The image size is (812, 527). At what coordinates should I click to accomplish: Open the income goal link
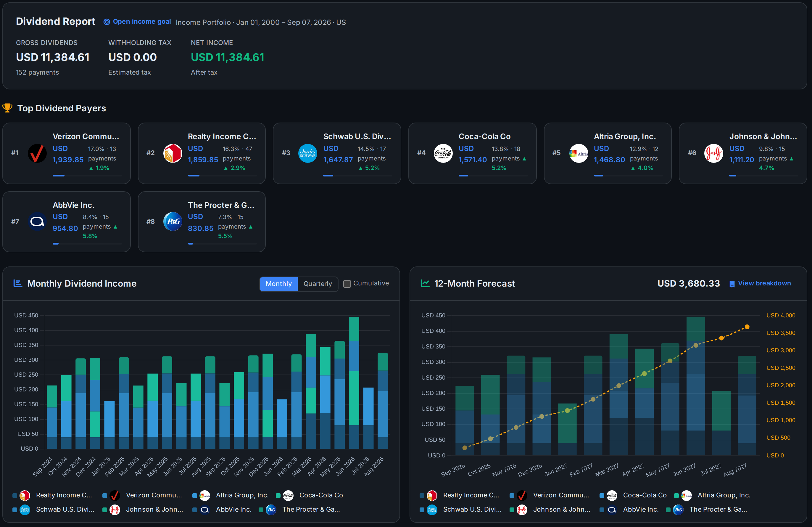pyautogui.click(x=137, y=22)
